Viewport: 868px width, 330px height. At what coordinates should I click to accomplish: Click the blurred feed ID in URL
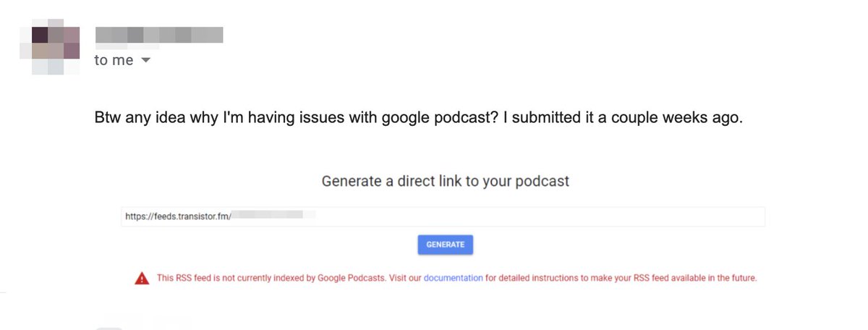[272, 216]
